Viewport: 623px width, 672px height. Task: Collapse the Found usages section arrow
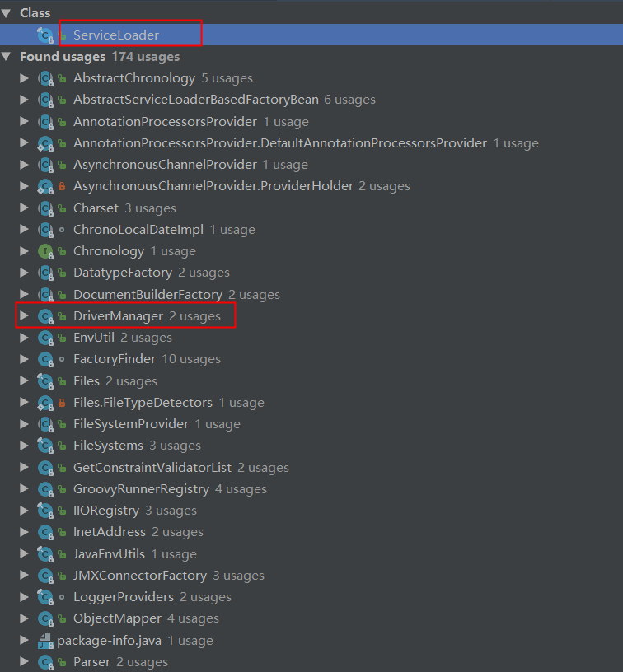click(6, 57)
